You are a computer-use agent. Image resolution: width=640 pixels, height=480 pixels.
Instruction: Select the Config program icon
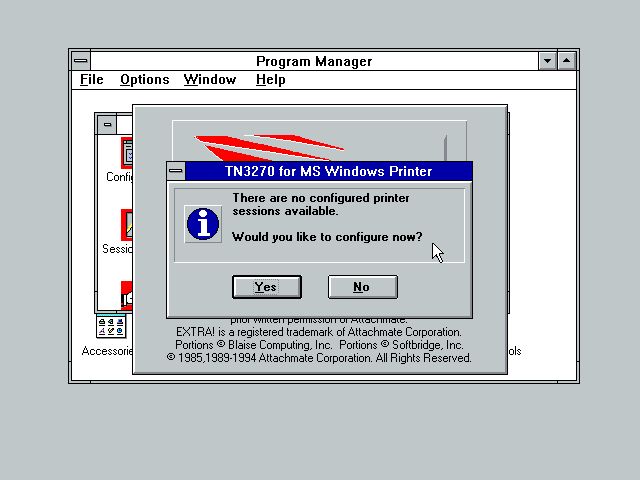click(127, 153)
